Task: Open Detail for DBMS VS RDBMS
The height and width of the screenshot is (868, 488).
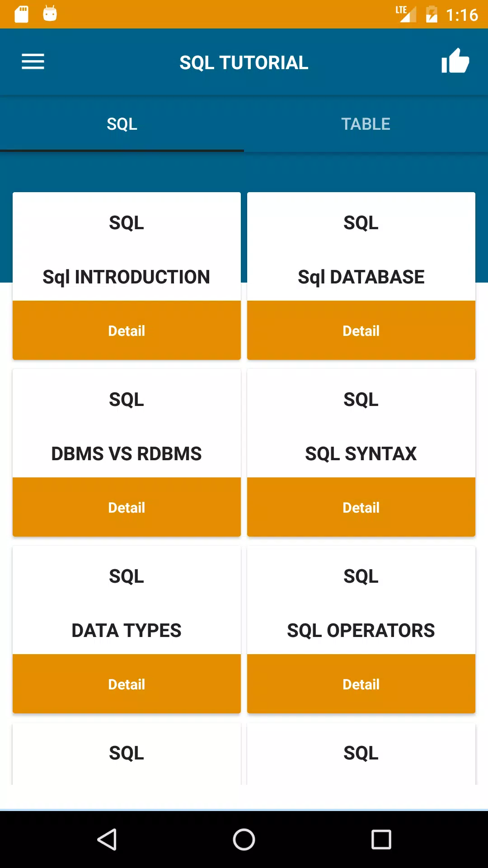Action: click(x=127, y=507)
